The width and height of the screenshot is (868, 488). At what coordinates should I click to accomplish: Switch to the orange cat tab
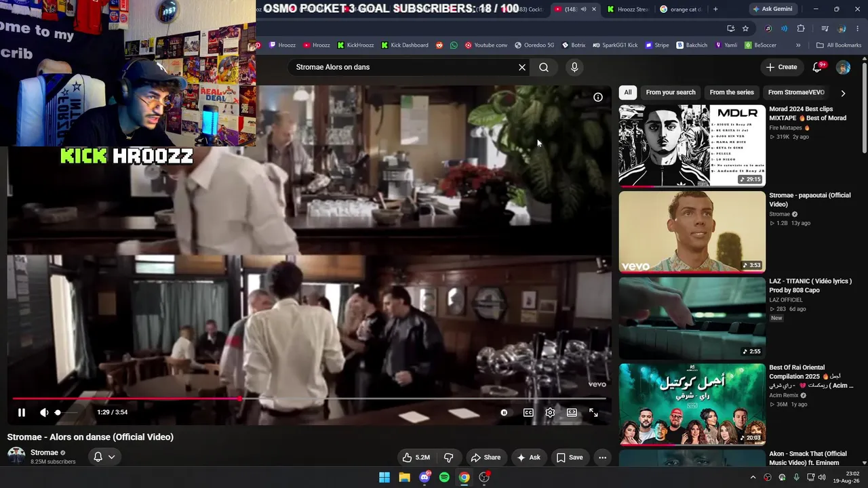(680, 9)
